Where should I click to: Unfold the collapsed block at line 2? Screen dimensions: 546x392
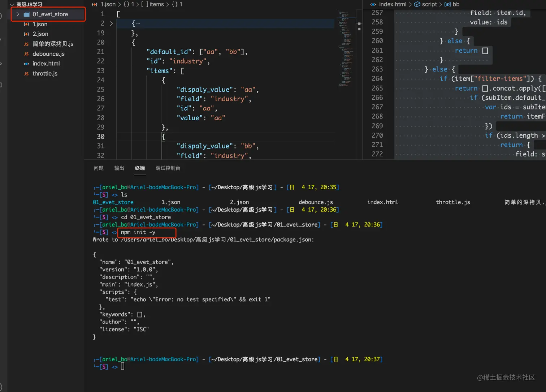click(x=111, y=23)
